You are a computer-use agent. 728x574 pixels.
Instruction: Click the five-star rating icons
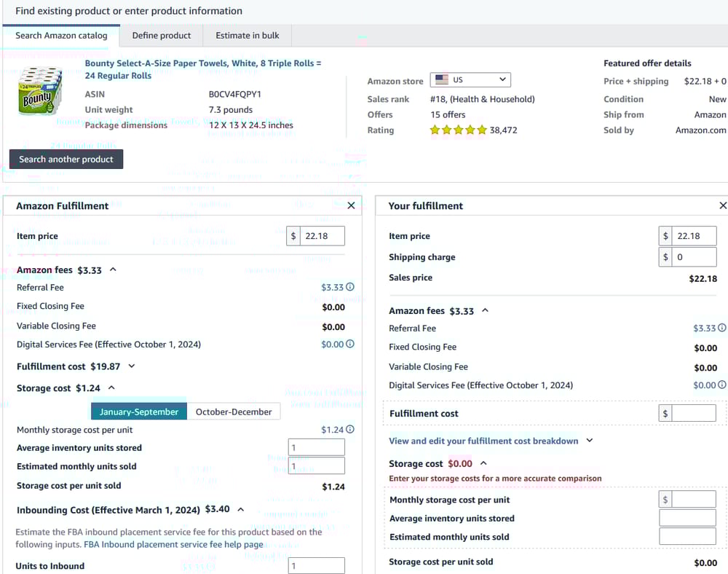click(x=458, y=130)
